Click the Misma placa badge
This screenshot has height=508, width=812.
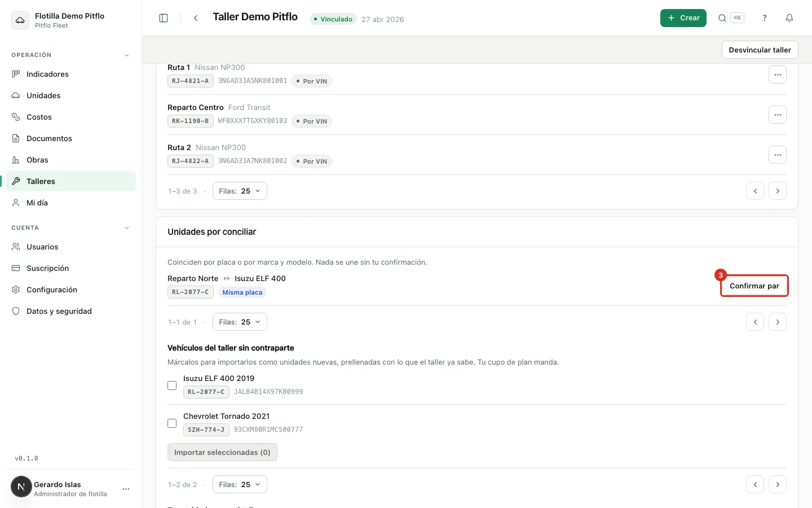pyautogui.click(x=242, y=292)
